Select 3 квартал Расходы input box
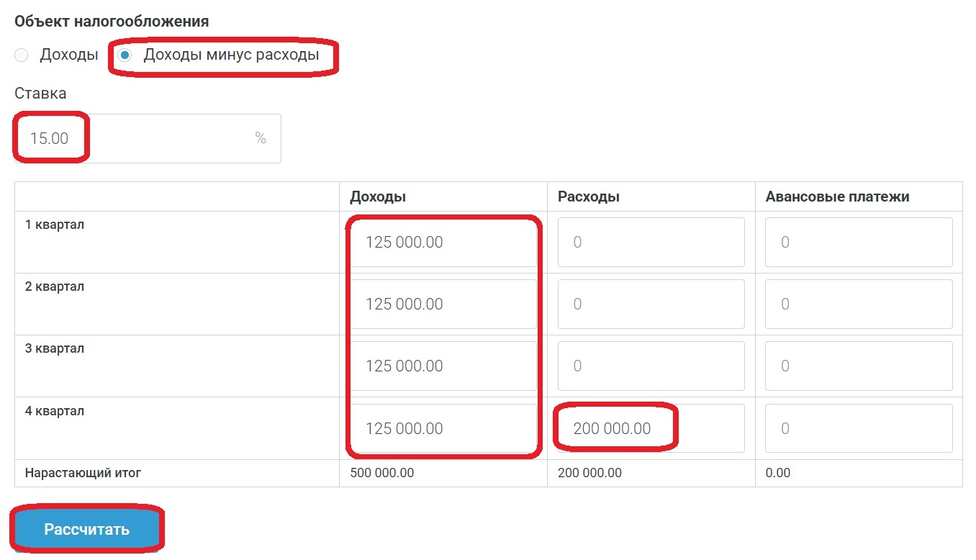976x560 pixels. coord(651,366)
